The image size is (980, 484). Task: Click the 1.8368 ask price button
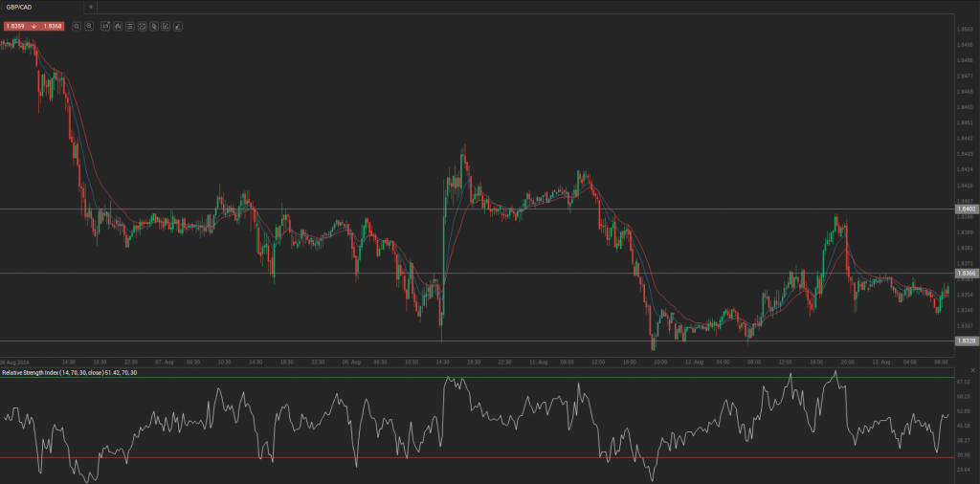[x=53, y=26]
